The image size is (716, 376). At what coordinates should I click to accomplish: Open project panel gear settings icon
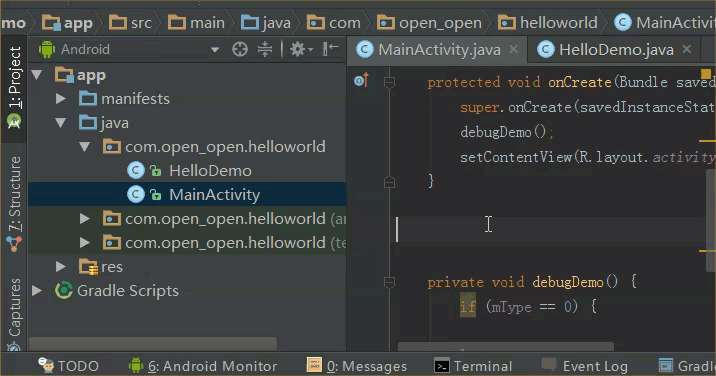301,49
